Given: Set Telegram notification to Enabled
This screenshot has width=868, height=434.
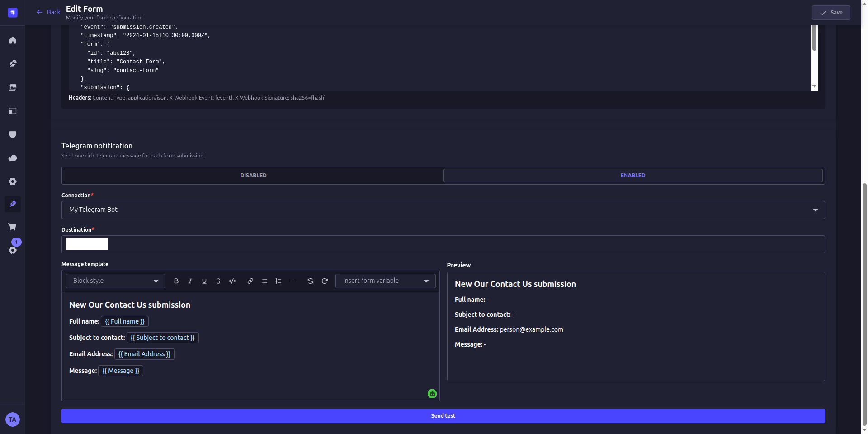Looking at the screenshot, I should (x=633, y=176).
